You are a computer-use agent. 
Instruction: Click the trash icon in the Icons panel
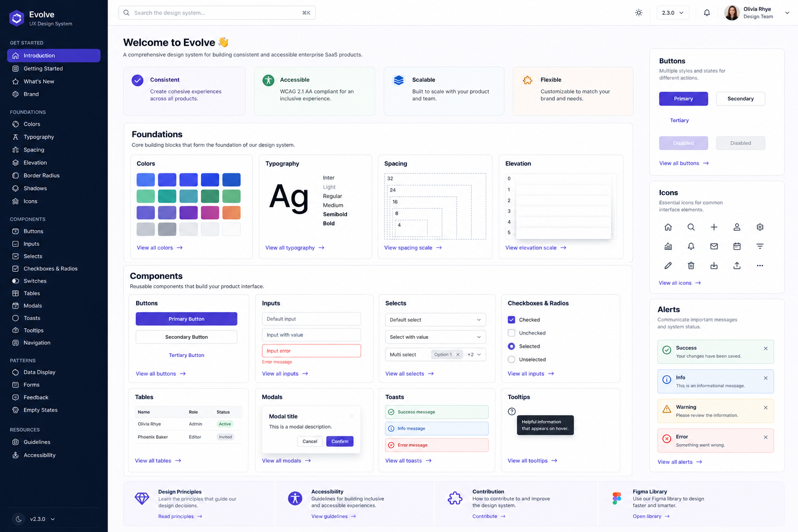(x=691, y=265)
